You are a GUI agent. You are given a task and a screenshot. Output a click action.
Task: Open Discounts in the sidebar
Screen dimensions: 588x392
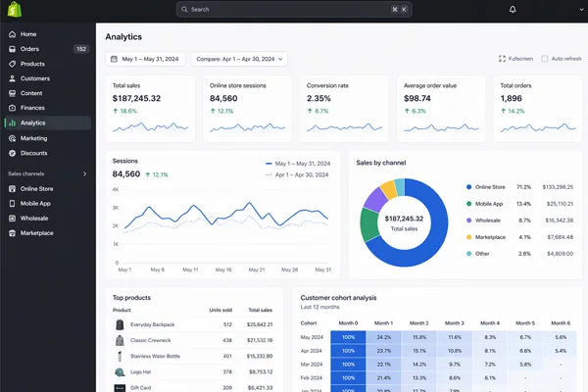click(x=48, y=153)
